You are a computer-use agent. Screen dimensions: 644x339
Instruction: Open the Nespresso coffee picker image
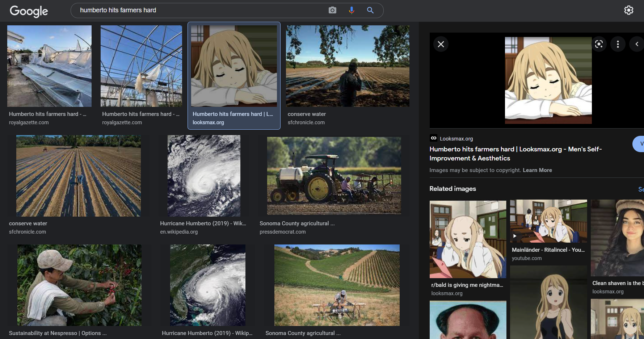click(x=79, y=285)
